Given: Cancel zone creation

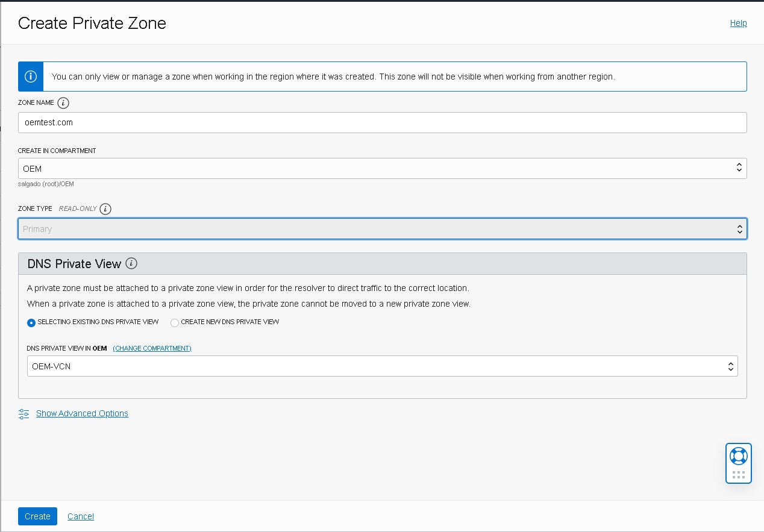Looking at the screenshot, I should pyautogui.click(x=80, y=516).
